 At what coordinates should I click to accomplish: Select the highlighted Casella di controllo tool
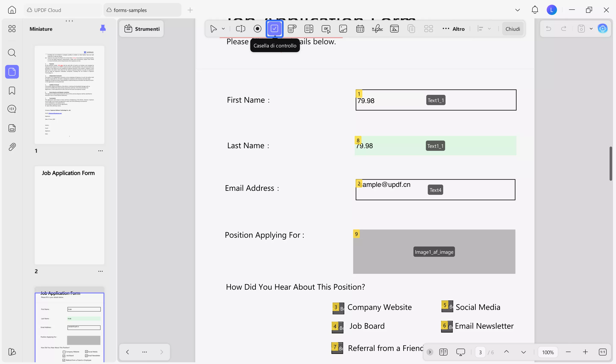pos(274,28)
